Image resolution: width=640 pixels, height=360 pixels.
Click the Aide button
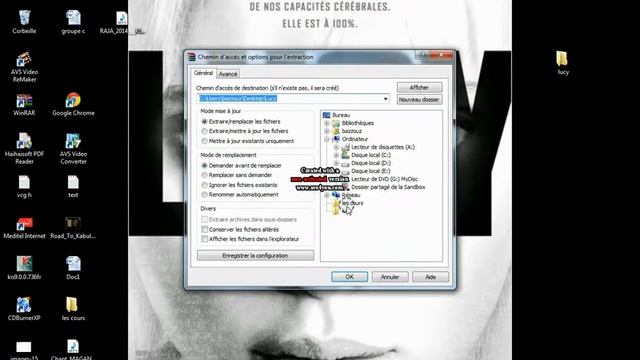430,277
